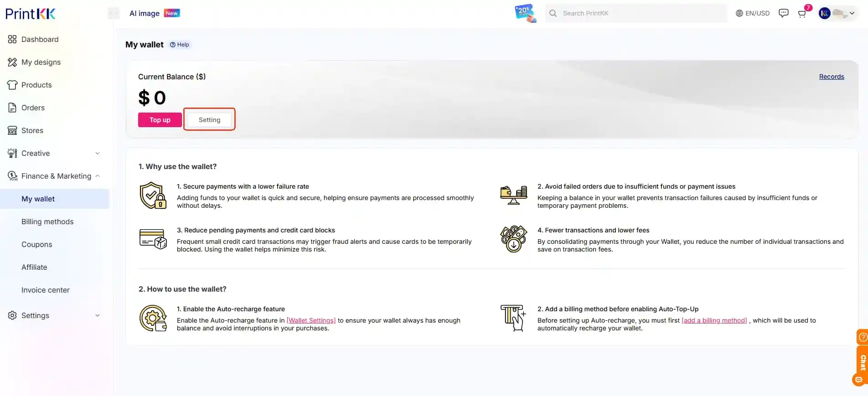Open Coupons in the sidebar

[36, 244]
